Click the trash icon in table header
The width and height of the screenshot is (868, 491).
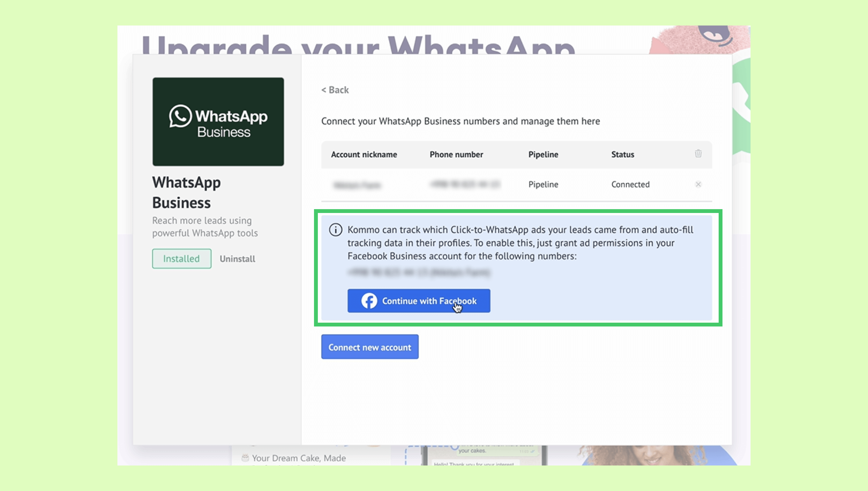coord(698,154)
